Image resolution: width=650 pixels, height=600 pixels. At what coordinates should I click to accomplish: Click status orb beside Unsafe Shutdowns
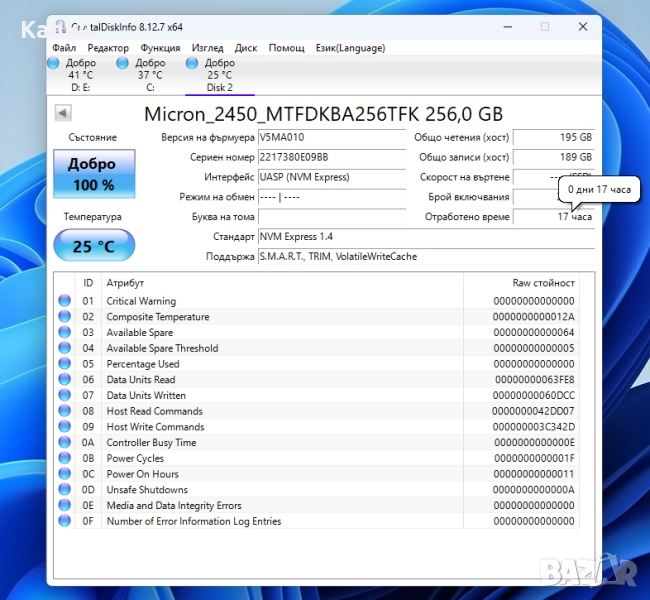(x=65, y=490)
